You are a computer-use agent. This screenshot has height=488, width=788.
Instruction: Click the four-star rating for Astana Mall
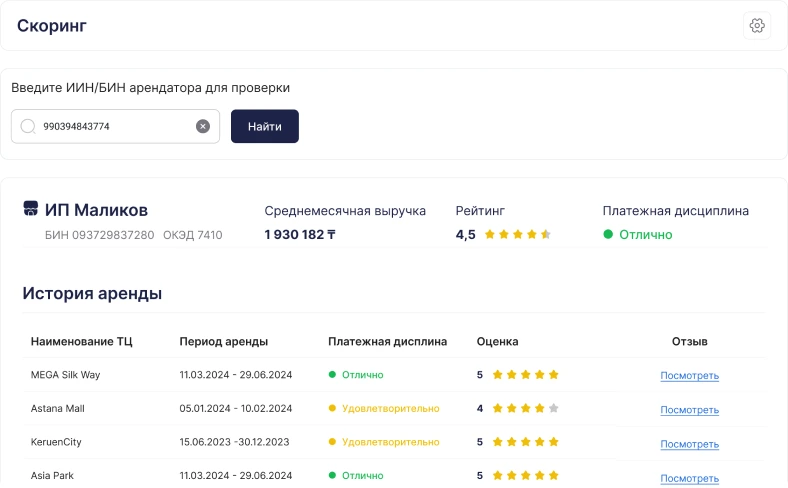526,408
